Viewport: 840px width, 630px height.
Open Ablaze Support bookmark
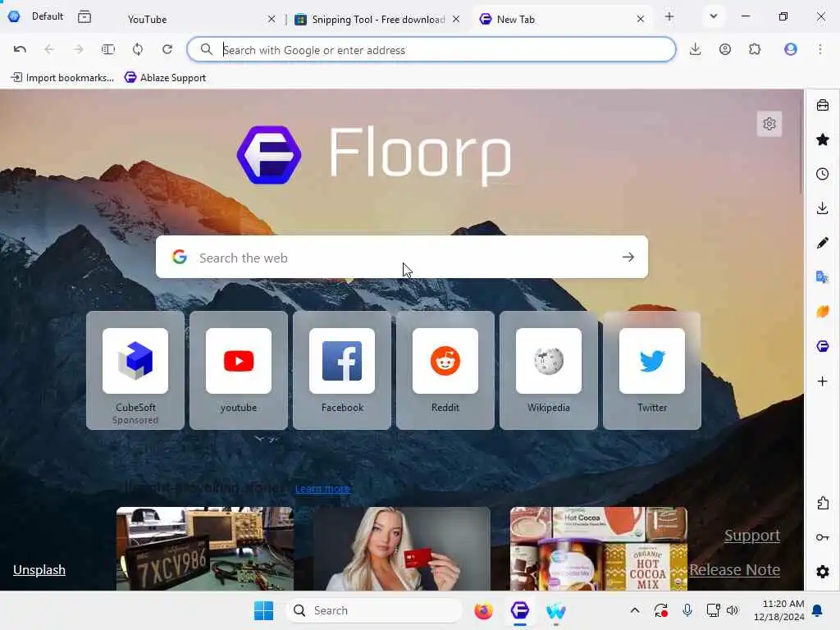pos(165,78)
